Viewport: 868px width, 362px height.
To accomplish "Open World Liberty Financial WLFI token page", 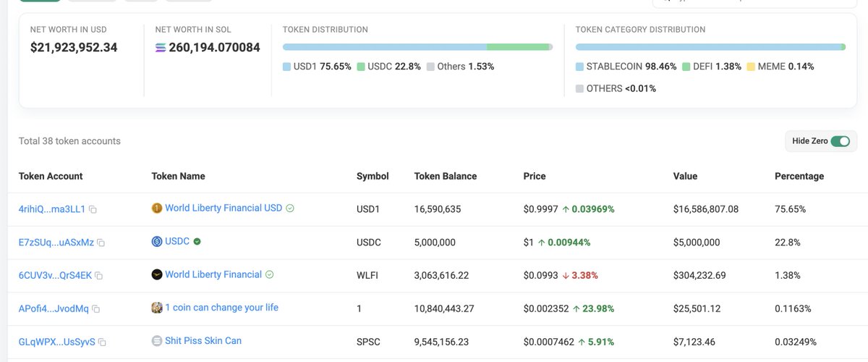I will [213, 275].
